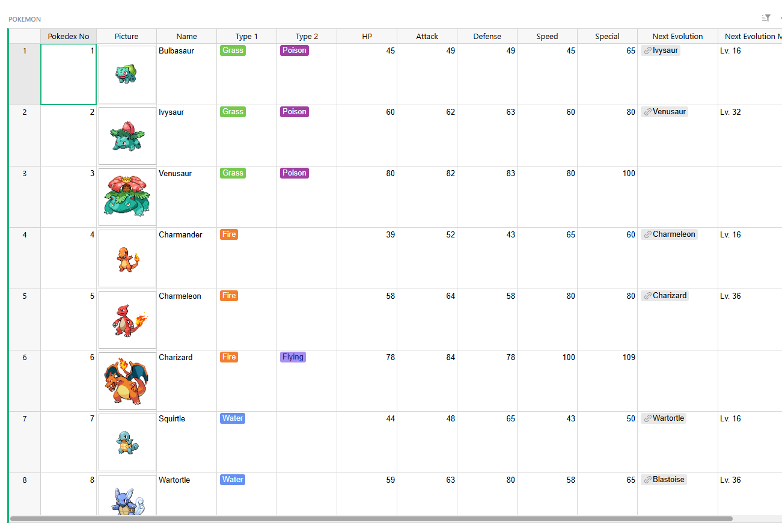
Task: Select the Defense column header
Action: pyautogui.click(x=487, y=36)
